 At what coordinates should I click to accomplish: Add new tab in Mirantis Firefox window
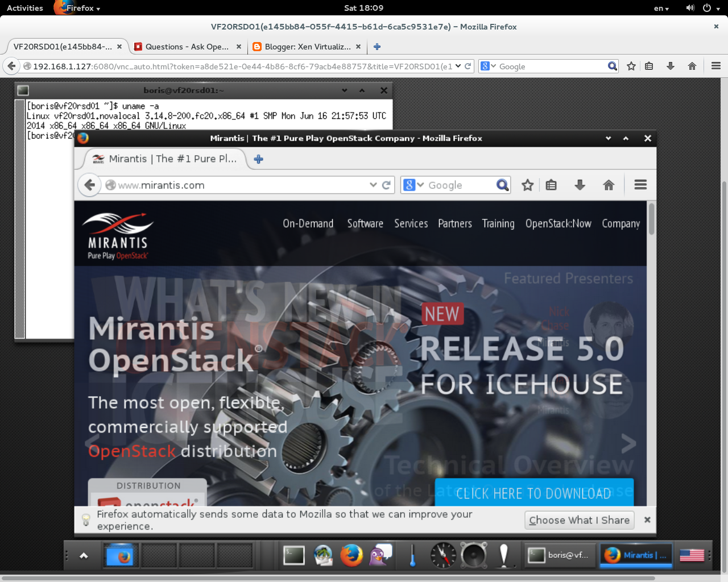click(259, 159)
